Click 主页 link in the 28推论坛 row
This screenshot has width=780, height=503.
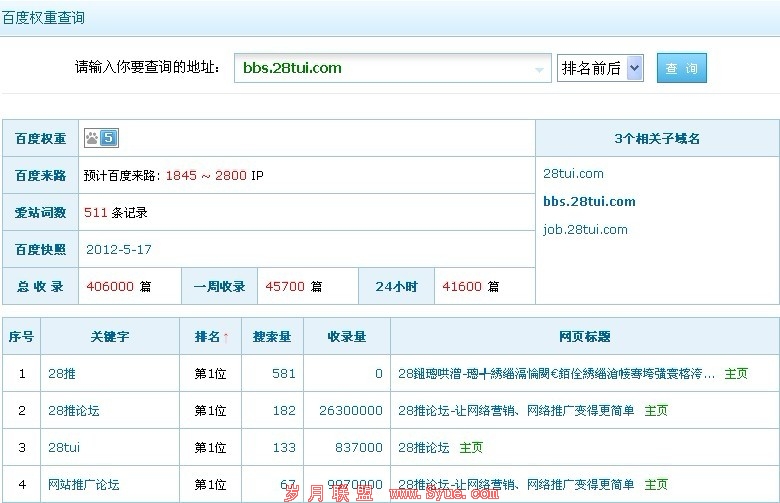pyautogui.click(x=656, y=410)
